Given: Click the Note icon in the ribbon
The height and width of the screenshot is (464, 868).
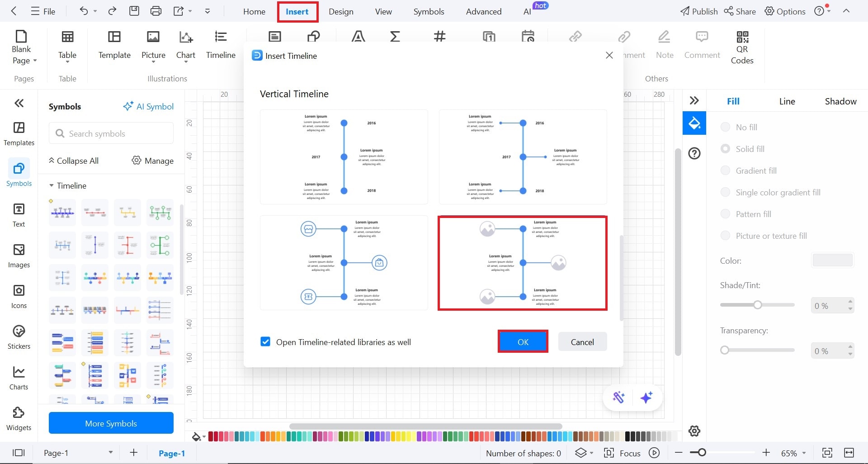Looking at the screenshot, I should click(664, 36).
